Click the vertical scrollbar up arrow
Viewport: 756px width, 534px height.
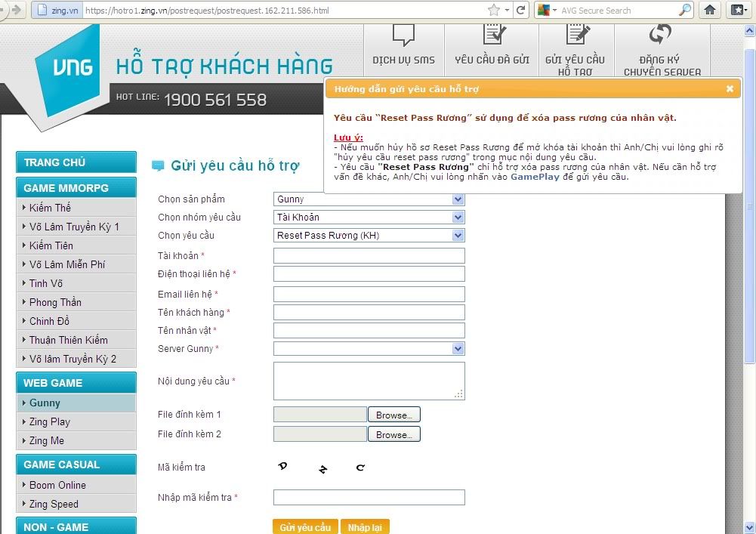(749, 31)
